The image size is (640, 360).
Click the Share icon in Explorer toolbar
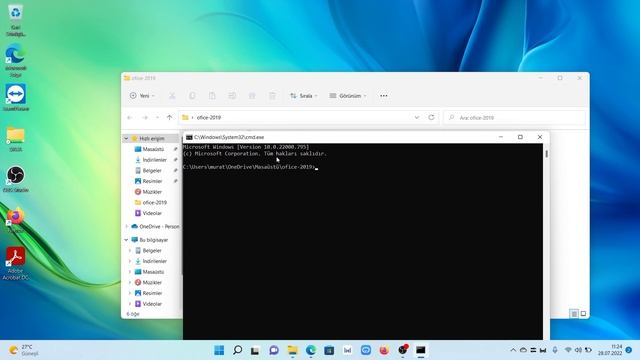pos(252,96)
